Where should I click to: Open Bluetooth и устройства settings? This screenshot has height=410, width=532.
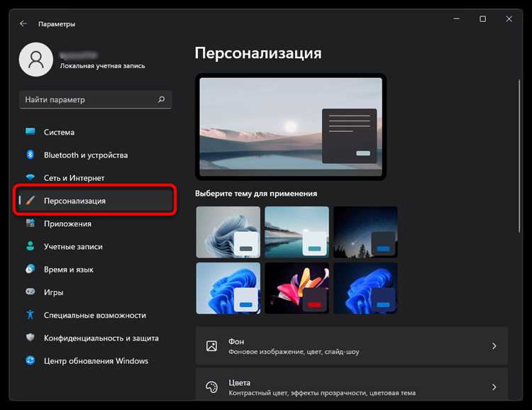95,155
